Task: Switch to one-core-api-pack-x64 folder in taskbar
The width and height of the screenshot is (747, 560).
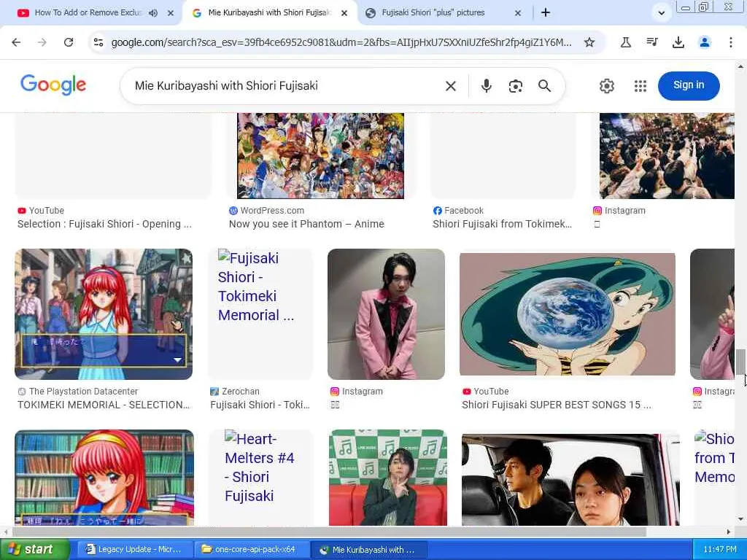Action: tap(251, 550)
